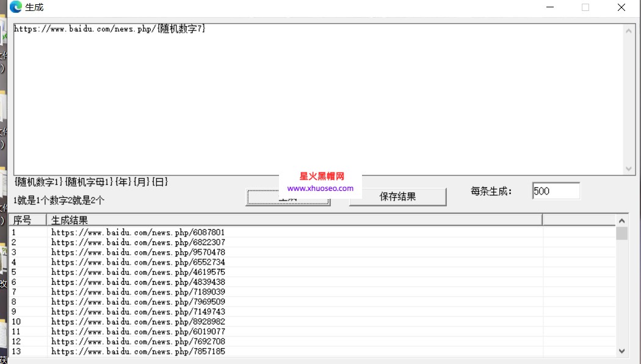Screen dimensions: 641x364
Task: Click inside the URL template text area
Action: click(x=319, y=99)
